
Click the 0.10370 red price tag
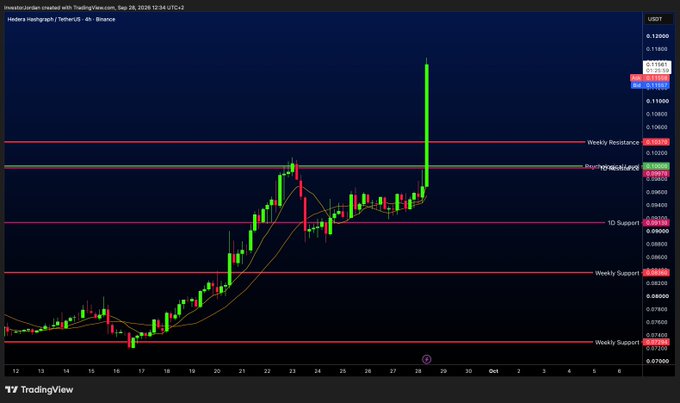(656, 142)
